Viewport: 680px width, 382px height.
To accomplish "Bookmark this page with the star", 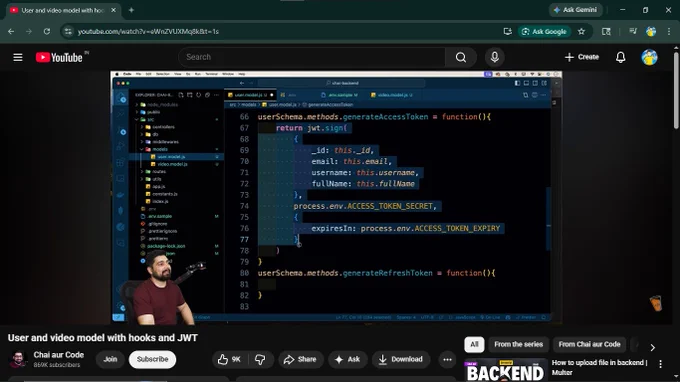I will coord(582,32).
